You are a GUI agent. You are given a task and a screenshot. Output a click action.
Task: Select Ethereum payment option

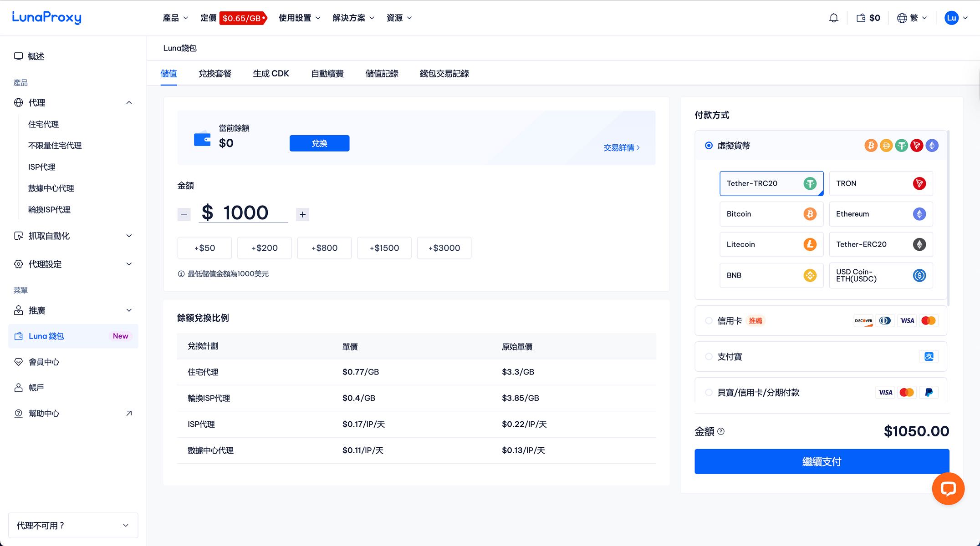pos(881,214)
